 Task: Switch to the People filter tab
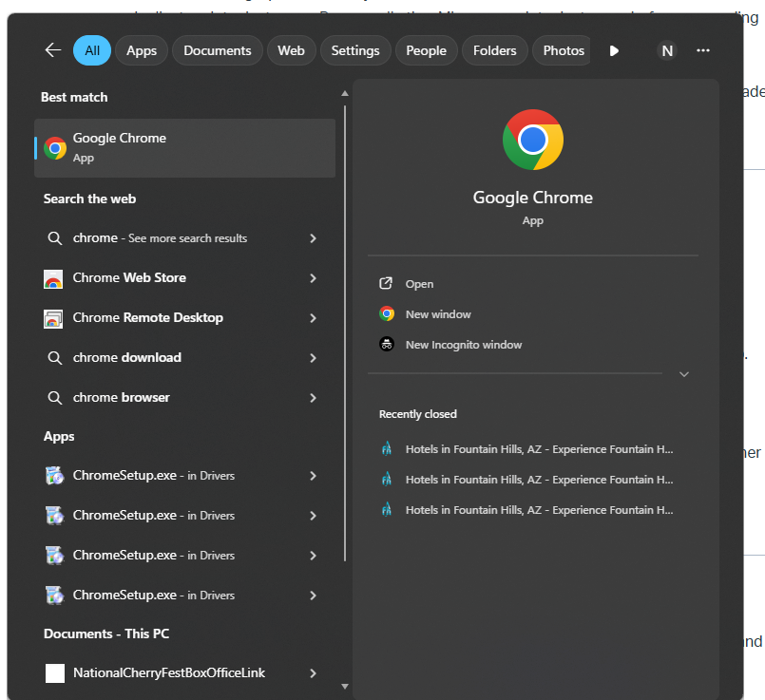(x=426, y=50)
